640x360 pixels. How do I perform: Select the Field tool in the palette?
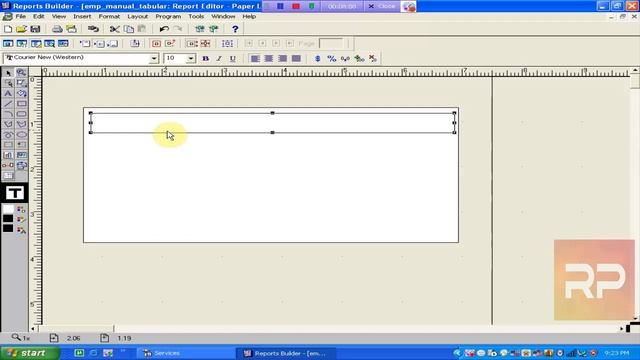(x=22, y=155)
